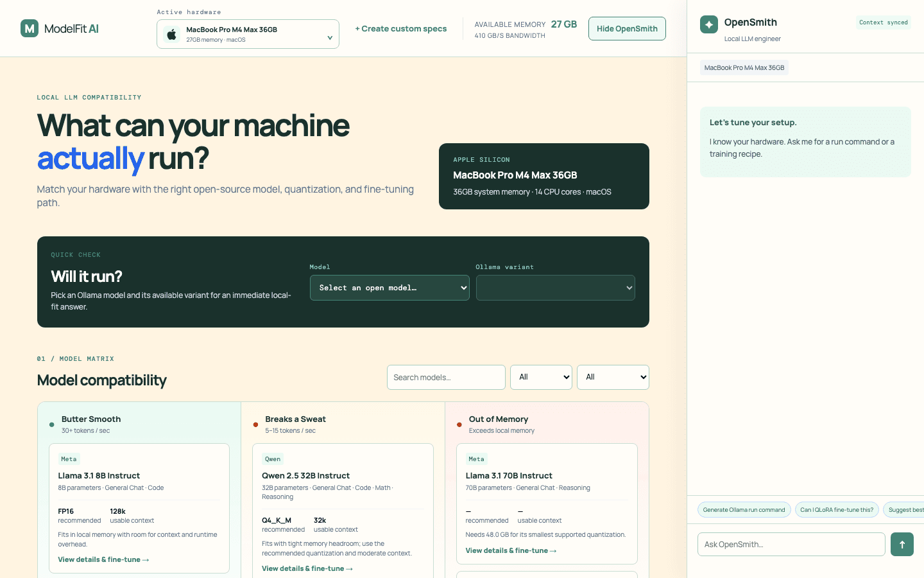Click the Ask OpenSmith input field
Screen dimensions: 924x578
(x=791, y=545)
